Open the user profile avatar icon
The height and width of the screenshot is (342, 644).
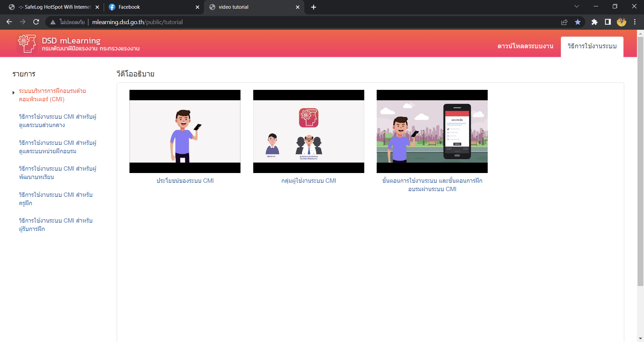click(621, 22)
